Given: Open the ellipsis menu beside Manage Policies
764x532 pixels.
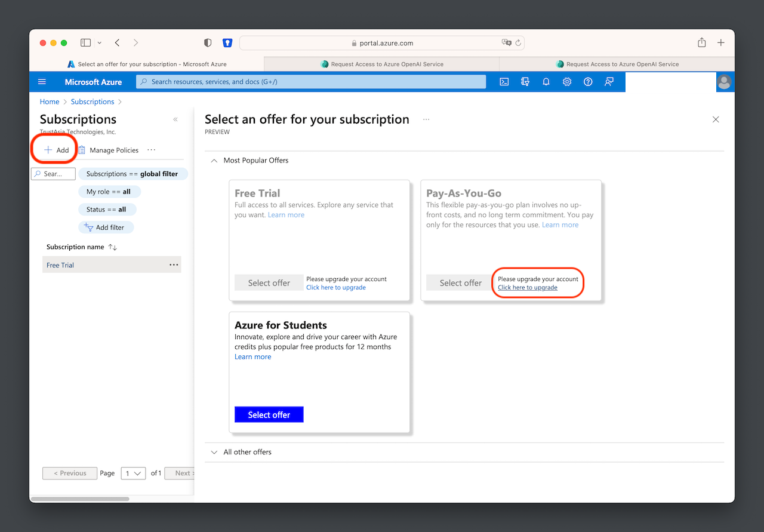Looking at the screenshot, I should [x=152, y=150].
